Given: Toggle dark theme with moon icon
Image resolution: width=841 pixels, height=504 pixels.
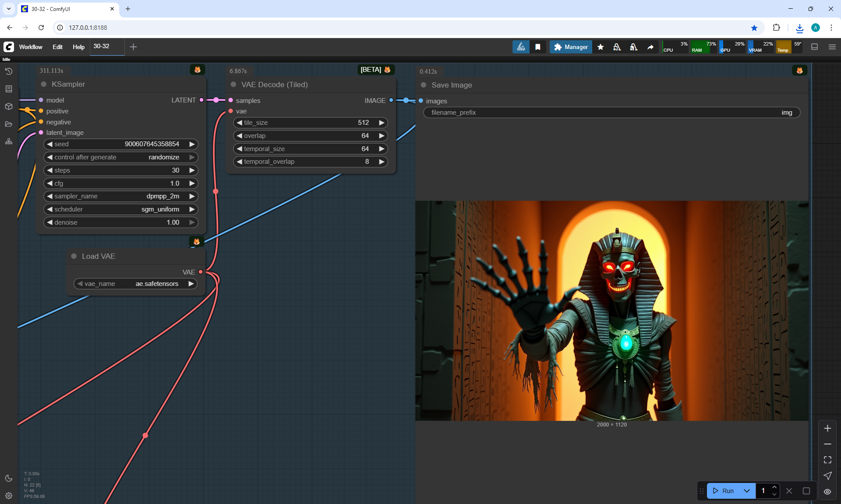Looking at the screenshot, I should 9,478.
